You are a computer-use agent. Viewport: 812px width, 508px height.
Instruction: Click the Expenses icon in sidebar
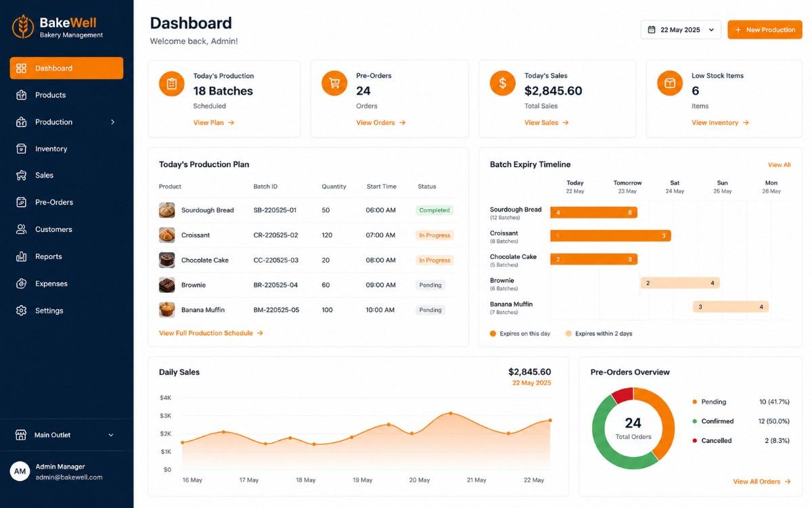point(21,283)
